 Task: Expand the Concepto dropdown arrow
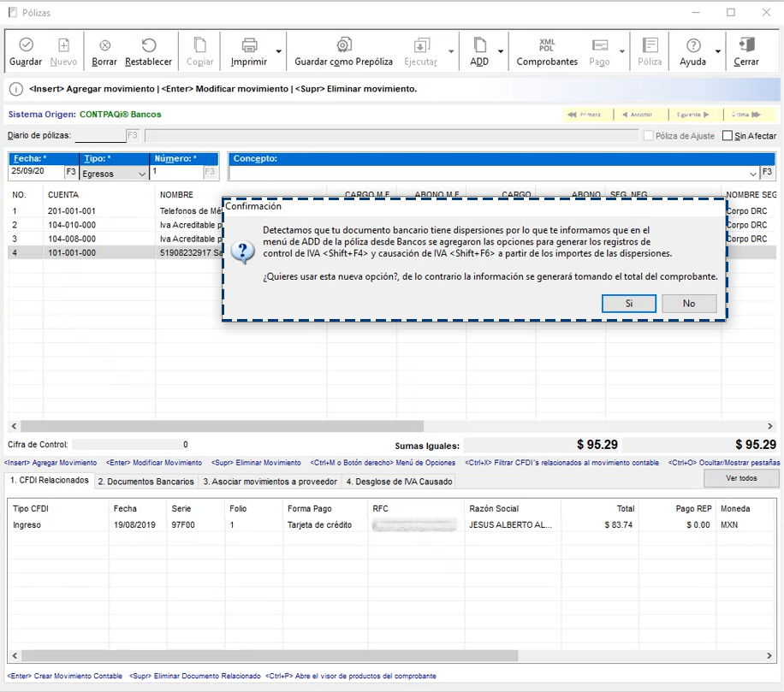pos(753,174)
